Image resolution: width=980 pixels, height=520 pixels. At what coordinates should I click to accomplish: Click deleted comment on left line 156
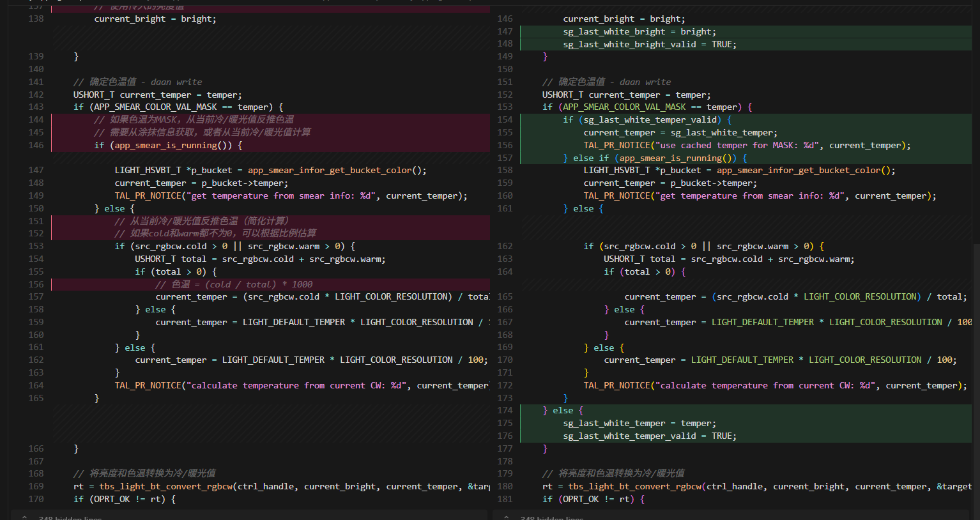click(x=234, y=284)
